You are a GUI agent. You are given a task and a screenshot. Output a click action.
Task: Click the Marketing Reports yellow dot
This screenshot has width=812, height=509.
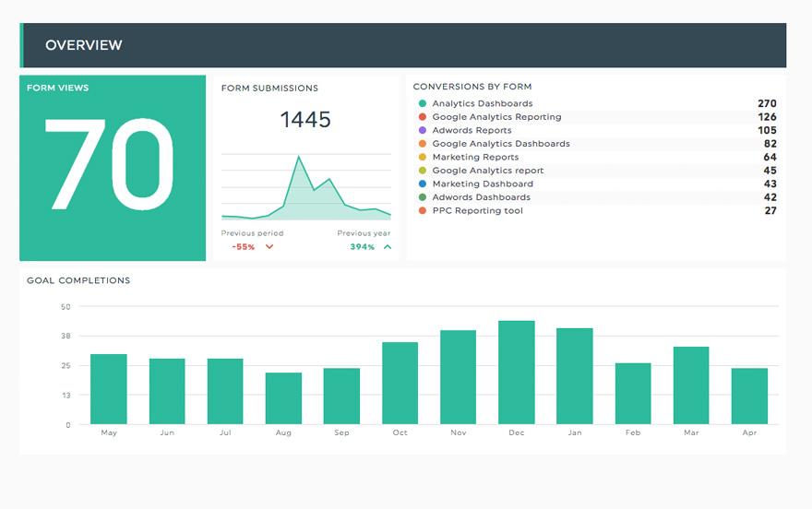(x=423, y=158)
